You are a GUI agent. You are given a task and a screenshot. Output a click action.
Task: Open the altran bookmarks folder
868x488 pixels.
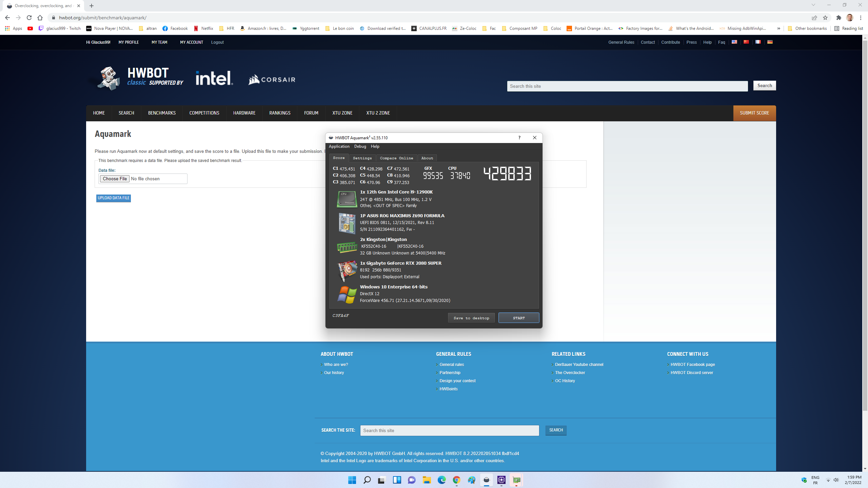click(148, 28)
